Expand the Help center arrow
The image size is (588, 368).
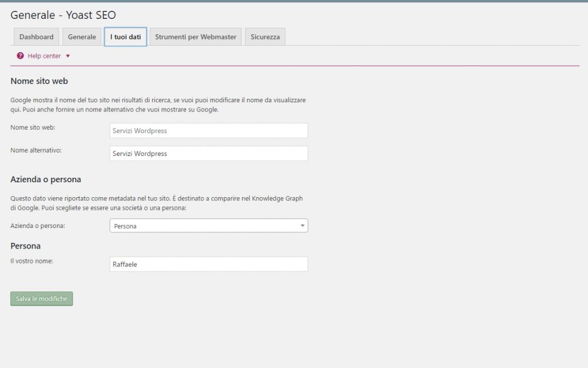[x=68, y=56]
